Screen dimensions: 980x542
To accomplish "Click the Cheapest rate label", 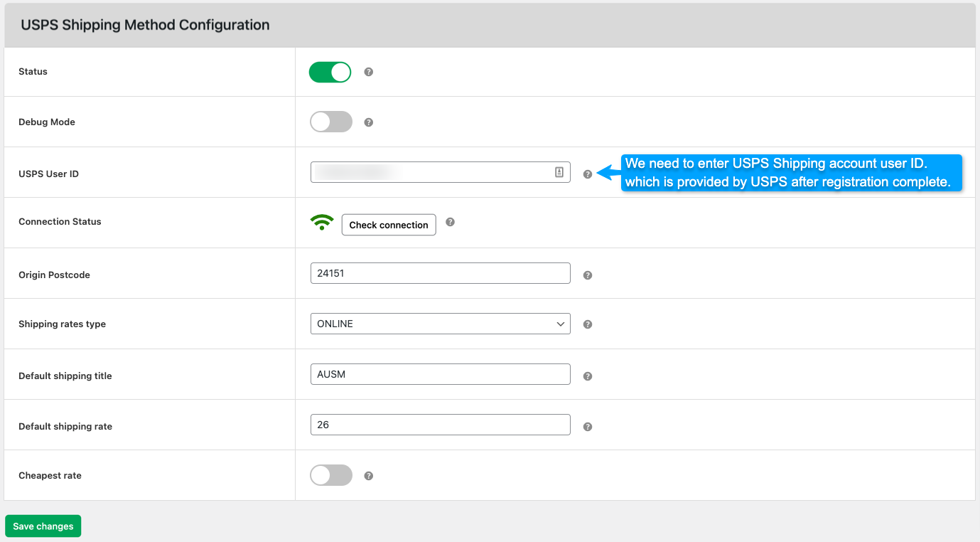I will point(50,476).
